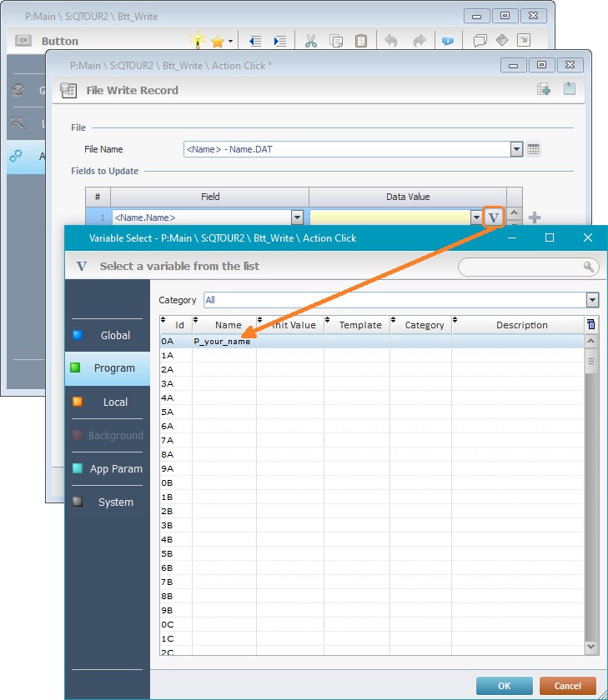The image size is (608, 700).
Task: Click the scissors cut icon
Action: coord(310,40)
